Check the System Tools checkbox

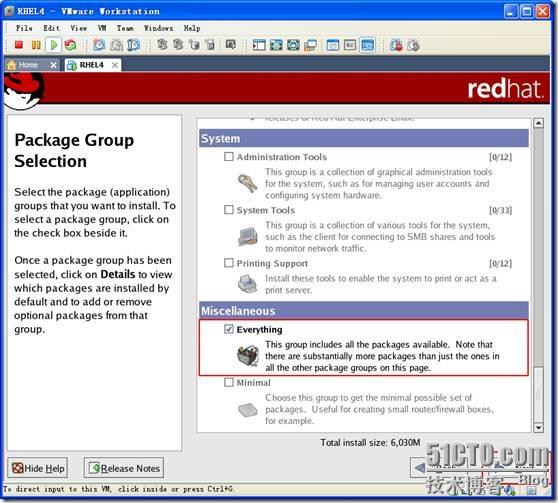tap(229, 210)
